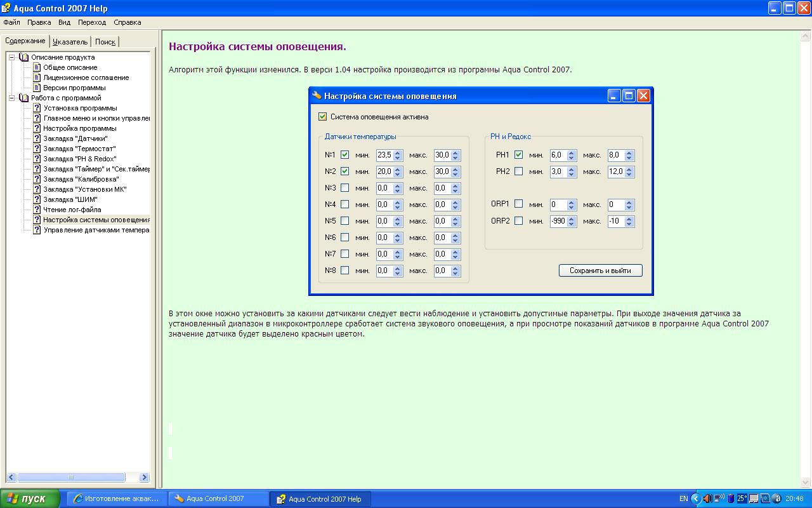Viewport: 812px width, 508px height.
Task: Switch to the "Указатель" tab
Action: 70,42
